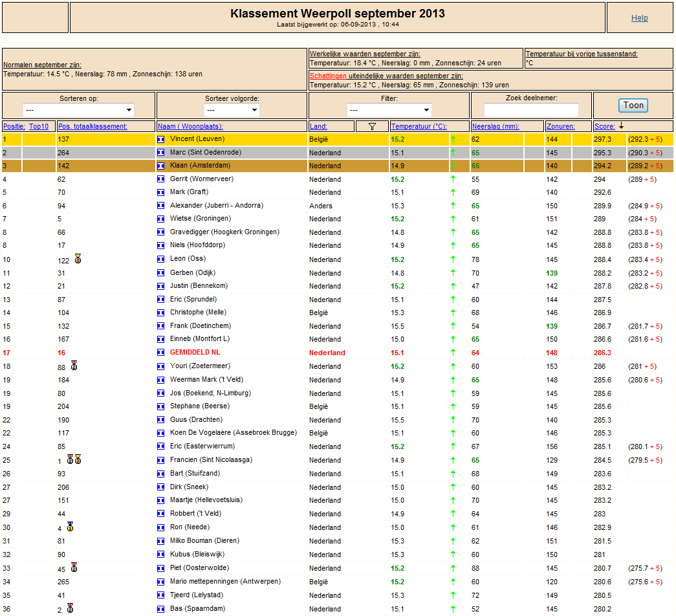Click the medal icon in Youri (Zoetermeer) row

(74, 366)
